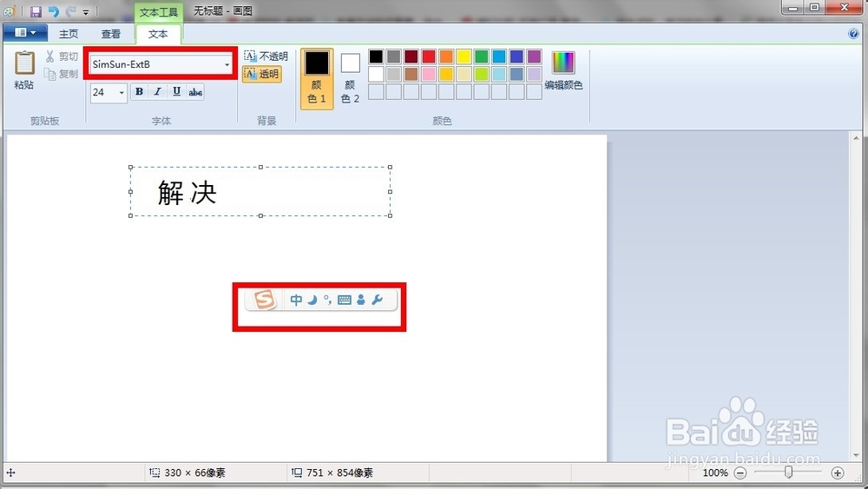This screenshot has width=868, height=489.
Task: Select the Opaque (不透明) background option
Action: tap(266, 56)
